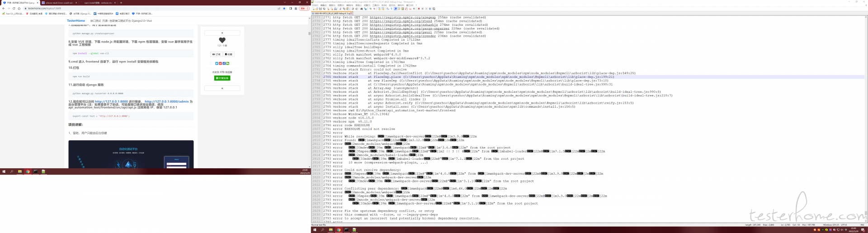Image resolution: width=868 pixels, height=233 pixels.
Task: Click the share page icon in Chrome address bar
Action: pos(279,8)
